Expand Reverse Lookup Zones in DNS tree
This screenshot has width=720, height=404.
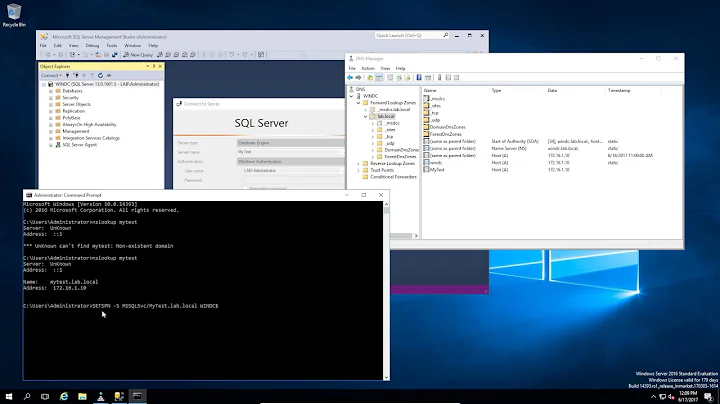(359, 163)
